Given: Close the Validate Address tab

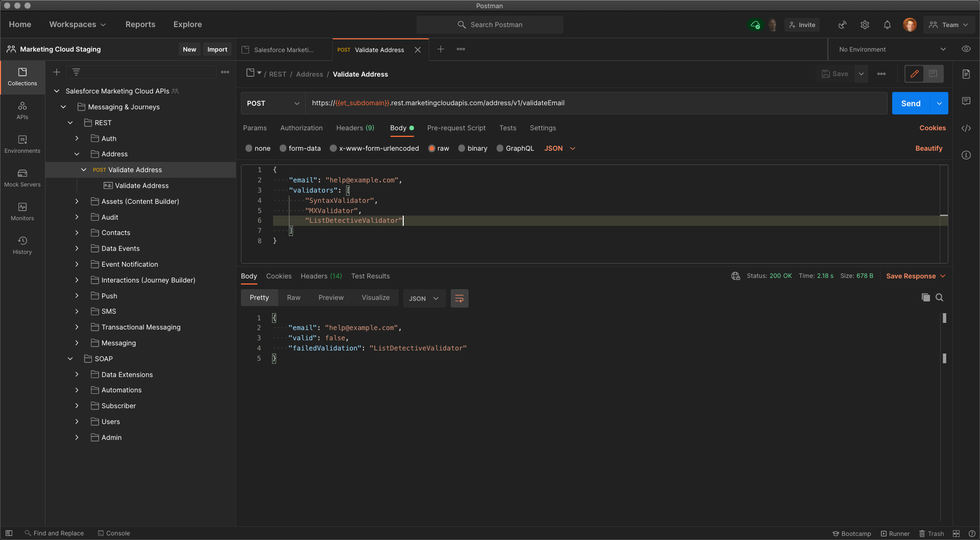Looking at the screenshot, I should (x=418, y=50).
